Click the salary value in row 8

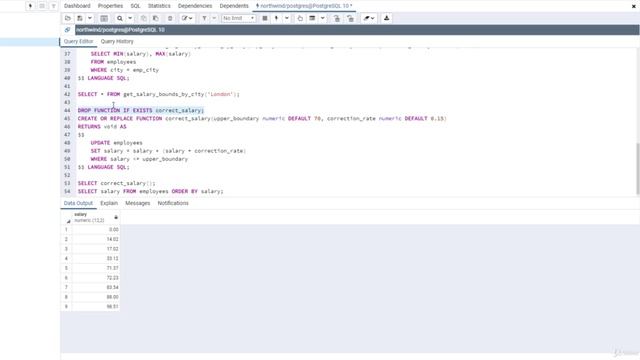coord(96,297)
